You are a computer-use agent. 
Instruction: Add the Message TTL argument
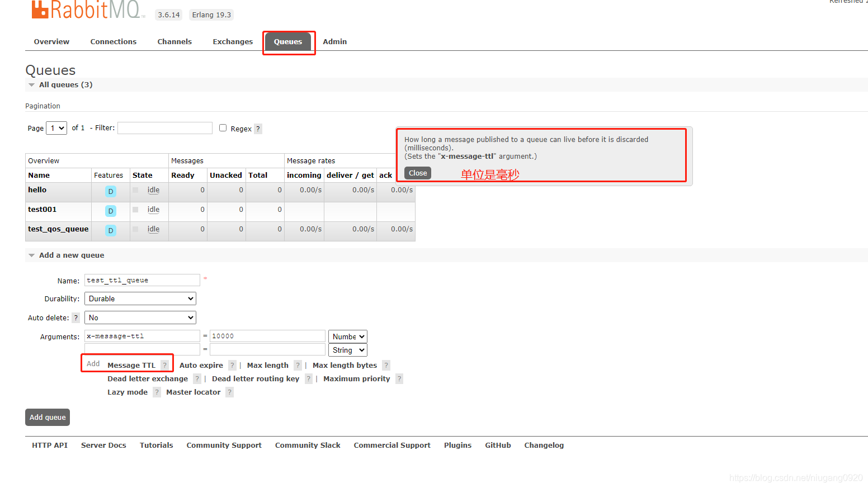tap(131, 366)
